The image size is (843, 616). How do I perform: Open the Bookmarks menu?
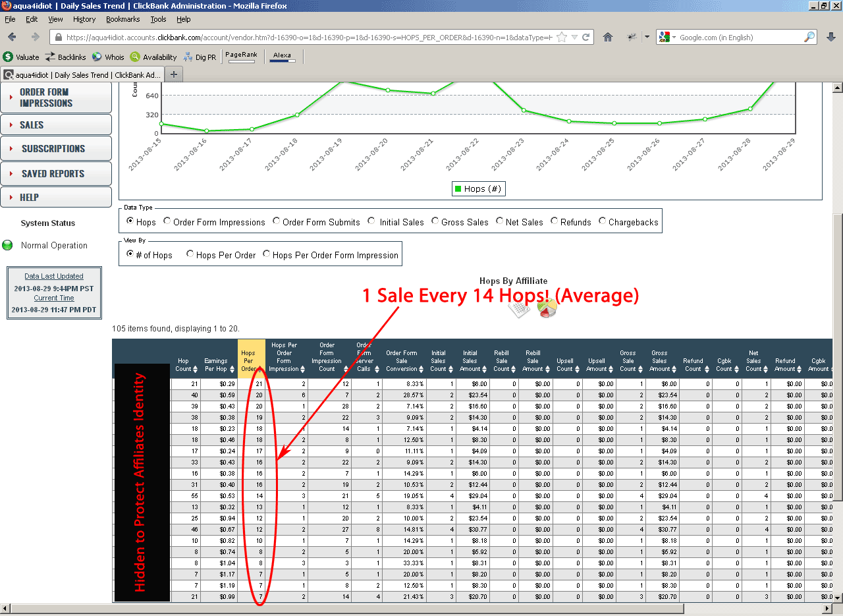[x=122, y=19]
